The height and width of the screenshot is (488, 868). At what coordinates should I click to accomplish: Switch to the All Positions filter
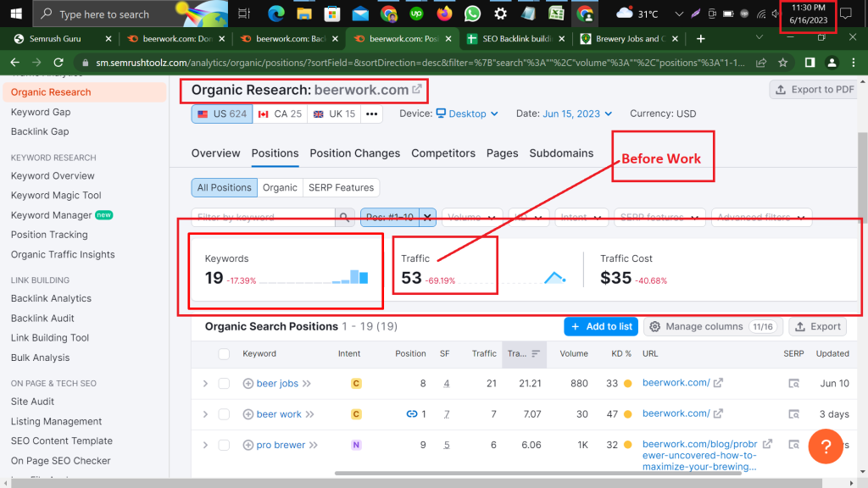[x=224, y=187]
